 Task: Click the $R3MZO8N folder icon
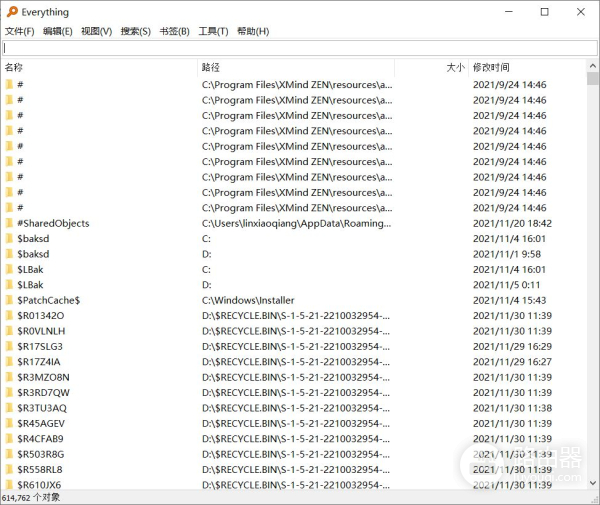coord(10,377)
